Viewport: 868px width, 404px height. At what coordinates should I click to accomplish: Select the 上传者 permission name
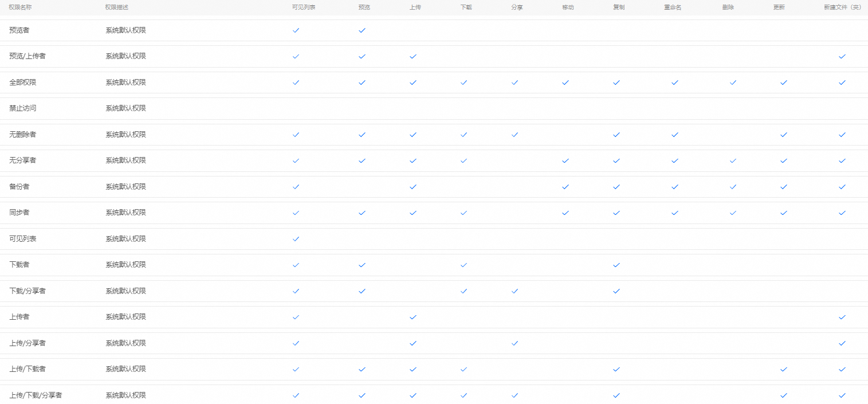[x=19, y=317]
